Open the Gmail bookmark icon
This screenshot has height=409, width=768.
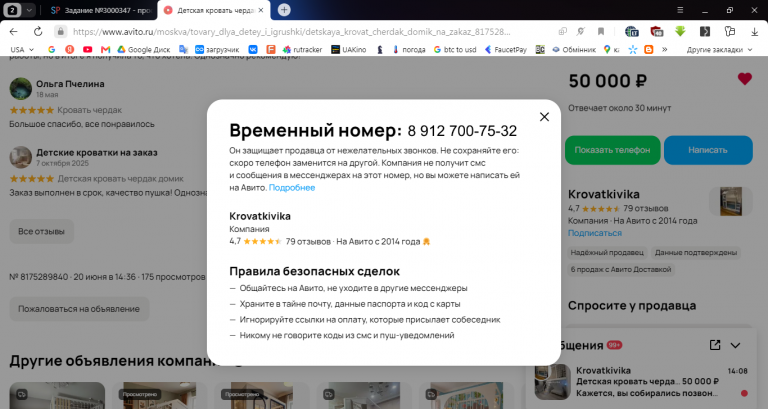pos(105,49)
